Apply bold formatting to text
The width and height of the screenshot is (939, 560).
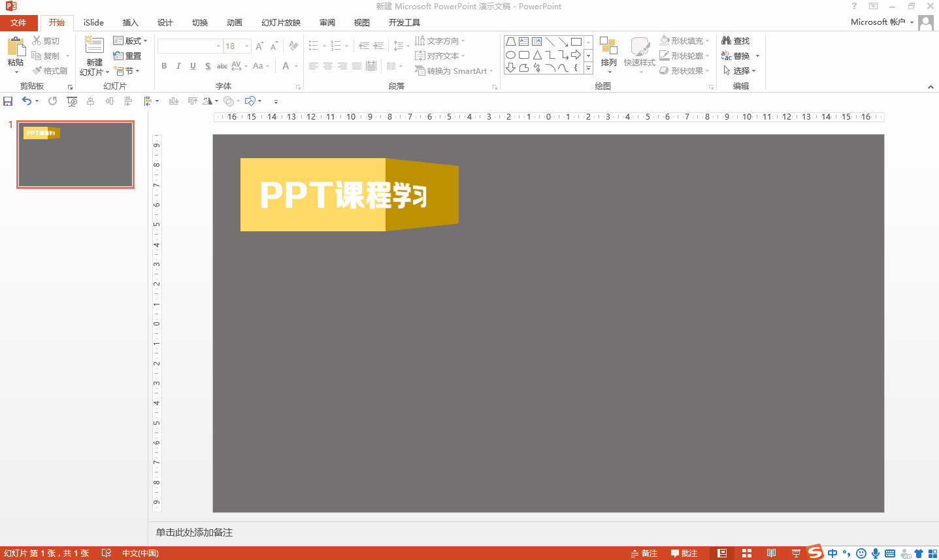[x=164, y=66]
